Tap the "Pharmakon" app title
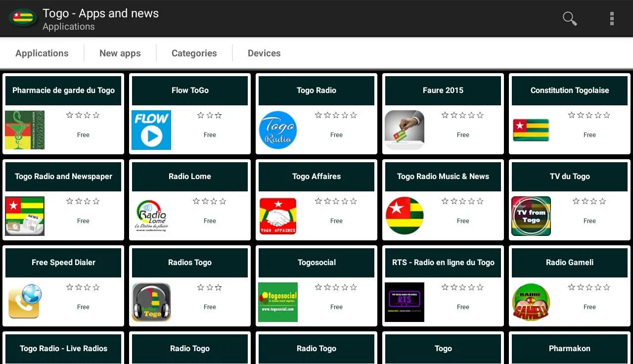The width and height of the screenshot is (633, 364). [570, 349]
